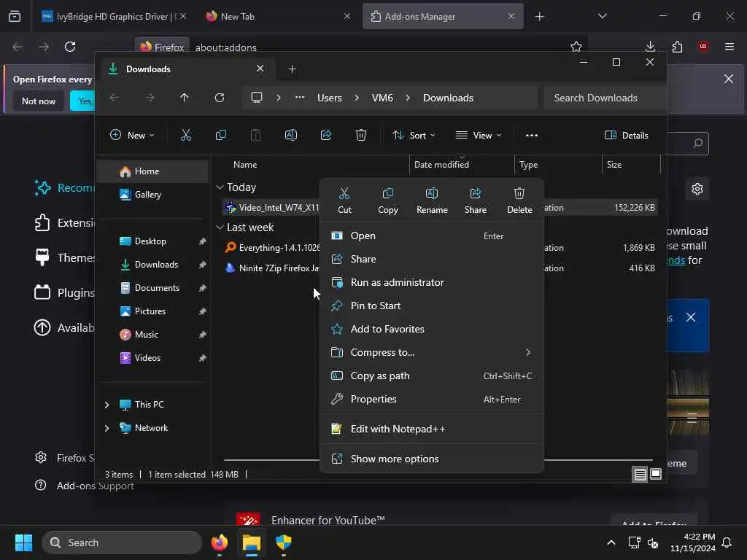Click the forward arrow in File Explorer
Screen dimensions: 747x560
[150, 98]
